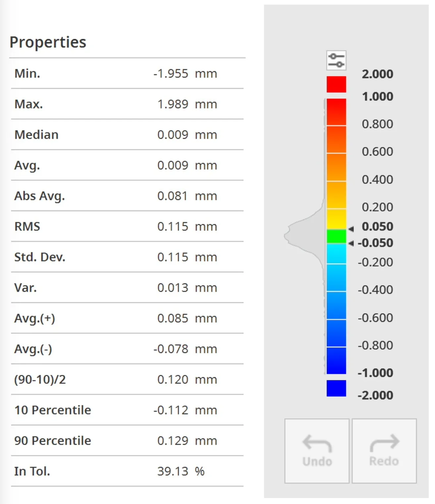Select the RMS row label
Image resolution: width=435 pixels, height=504 pixels.
click(x=27, y=227)
